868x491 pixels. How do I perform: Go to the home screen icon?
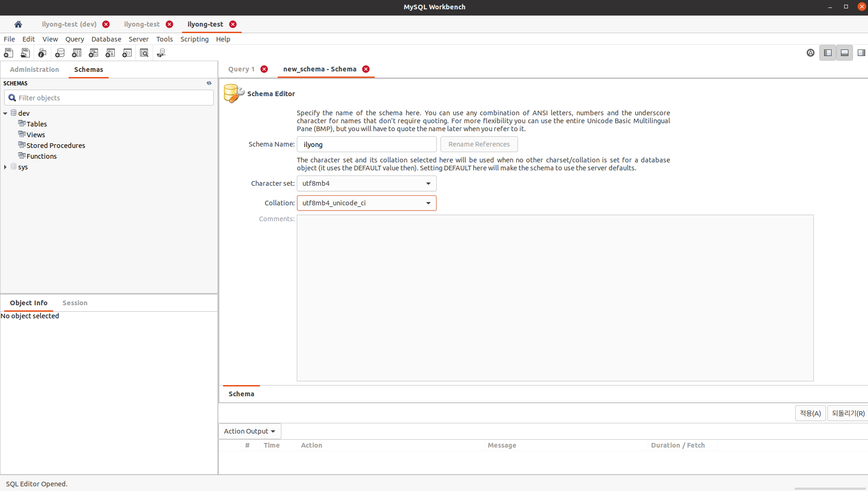[x=18, y=24]
